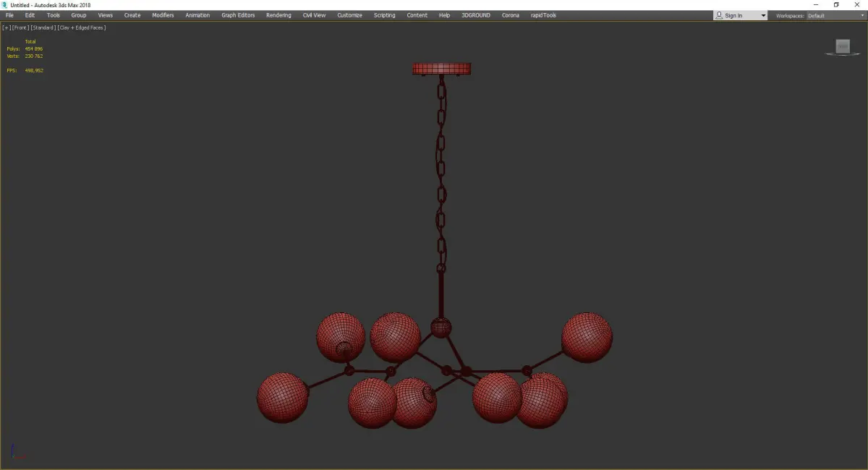The width and height of the screenshot is (868, 470).
Task: Click the 3ds Max application icon in title bar
Action: 4,4
